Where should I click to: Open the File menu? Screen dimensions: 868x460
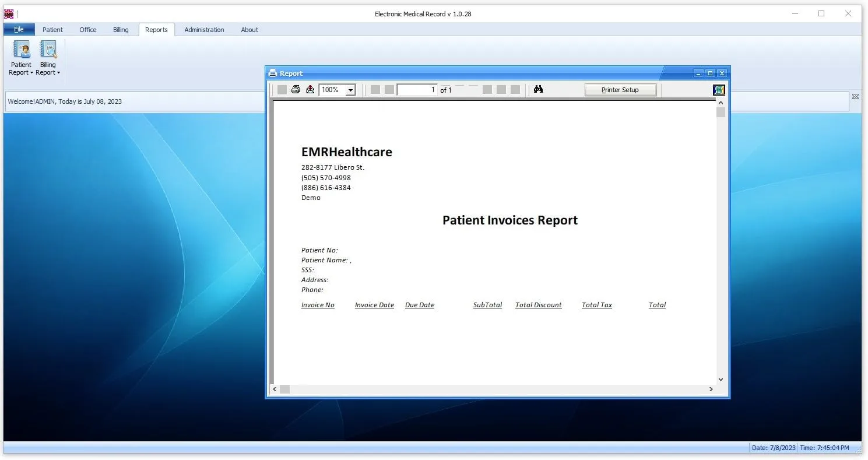(x=19, y=29)
